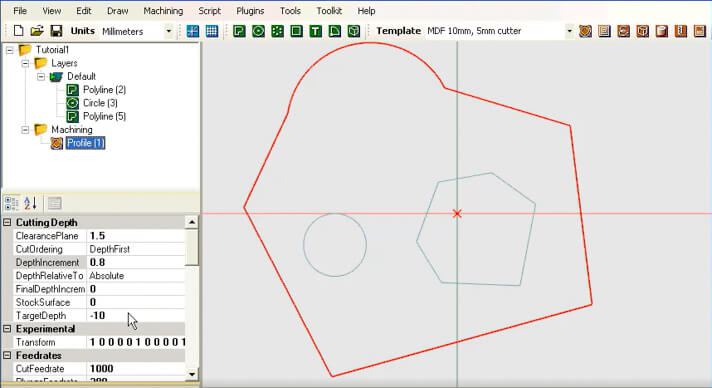
Task: Click the last orange machining toolbar icon
Action: [700, 31]
